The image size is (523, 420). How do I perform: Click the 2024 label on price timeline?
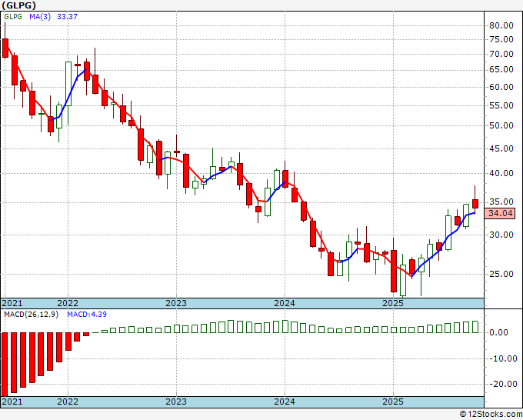click(x=285, y=303)
